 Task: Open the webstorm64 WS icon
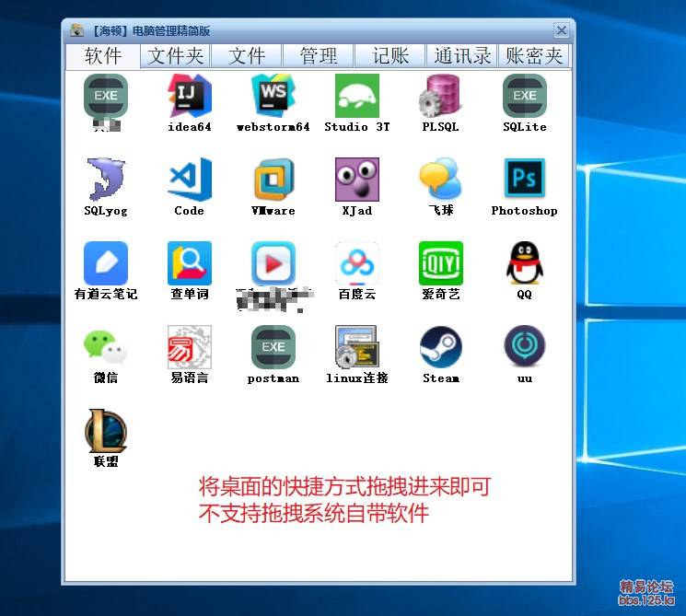pyautogui.click(x=273, y=96)
